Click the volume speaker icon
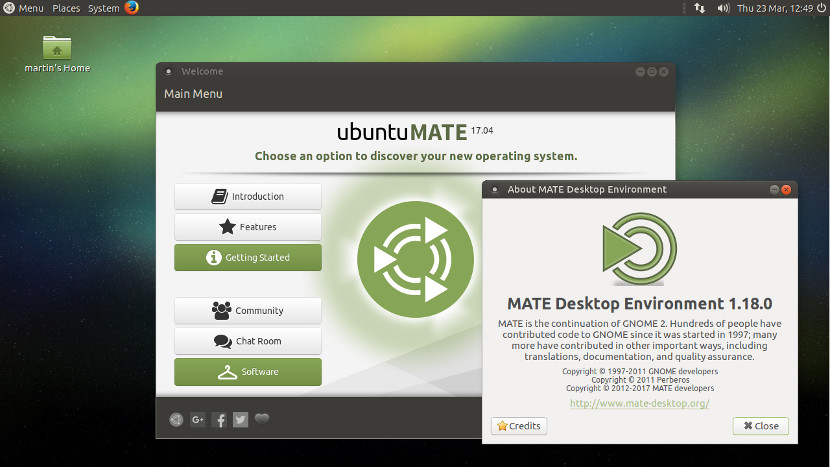 [x=723, y=8]
